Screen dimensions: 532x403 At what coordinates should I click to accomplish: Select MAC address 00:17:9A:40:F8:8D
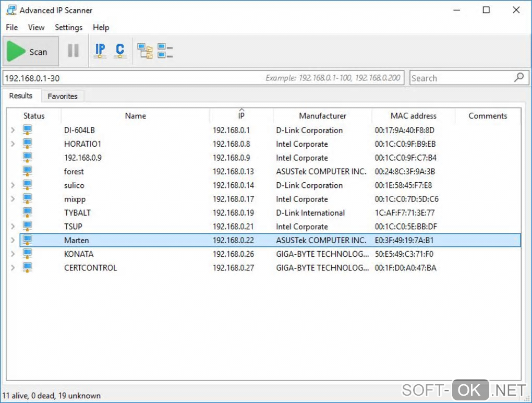[404, 131]
